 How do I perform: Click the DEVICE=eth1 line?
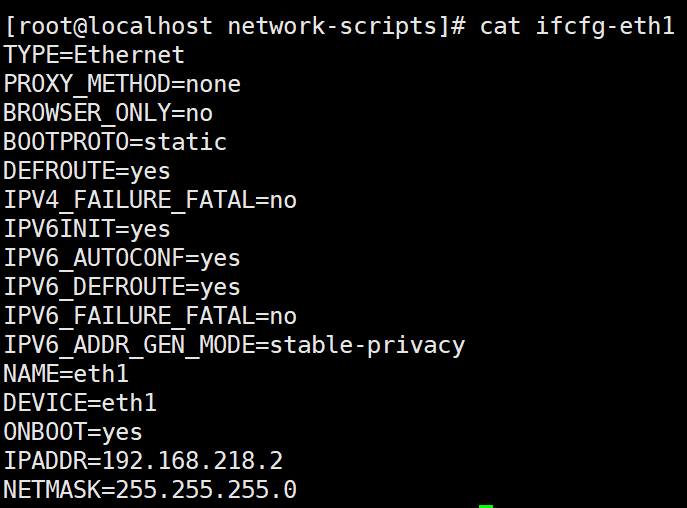[80, 403]
